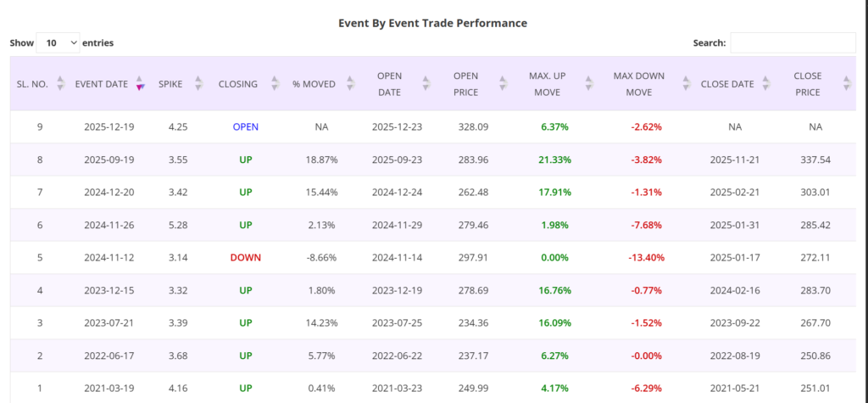Click sort arrows beside MAX. UP MOVE
The image size is (868, 403).
click(x=587, y=83)
